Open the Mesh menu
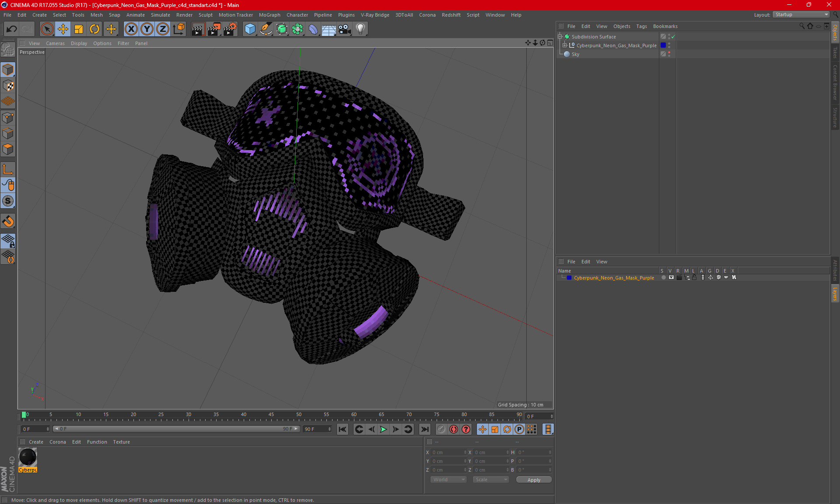 pyautogui.click(x=96, y=15)
